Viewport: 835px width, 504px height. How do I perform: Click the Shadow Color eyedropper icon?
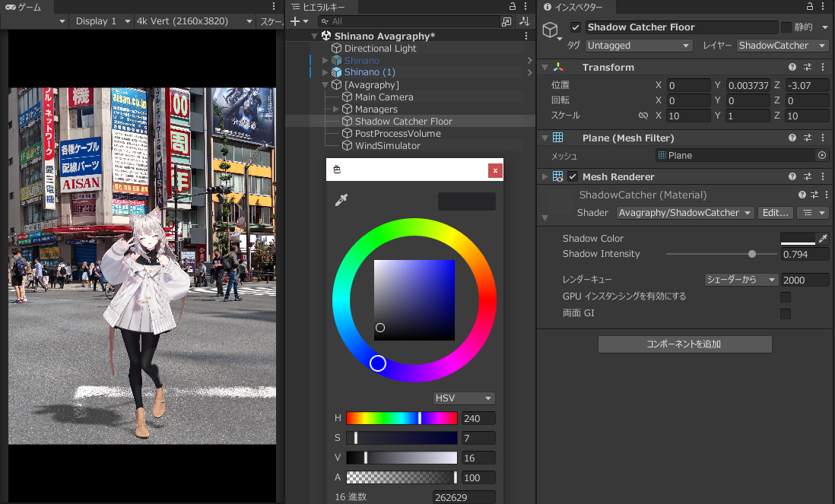tap(824, 239)
